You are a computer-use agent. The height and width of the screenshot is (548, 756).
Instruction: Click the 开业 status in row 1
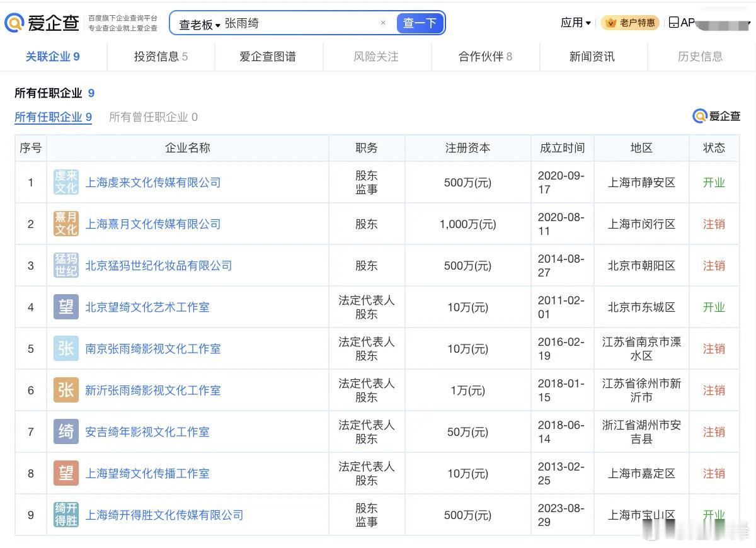pyautogui.click(x=714, y=183)
